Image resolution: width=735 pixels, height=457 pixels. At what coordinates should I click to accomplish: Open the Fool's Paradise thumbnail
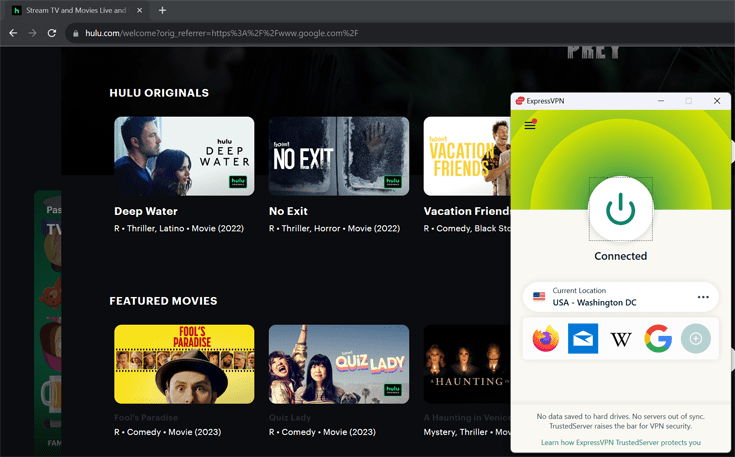pyautogui.click(x=184, y=364)
